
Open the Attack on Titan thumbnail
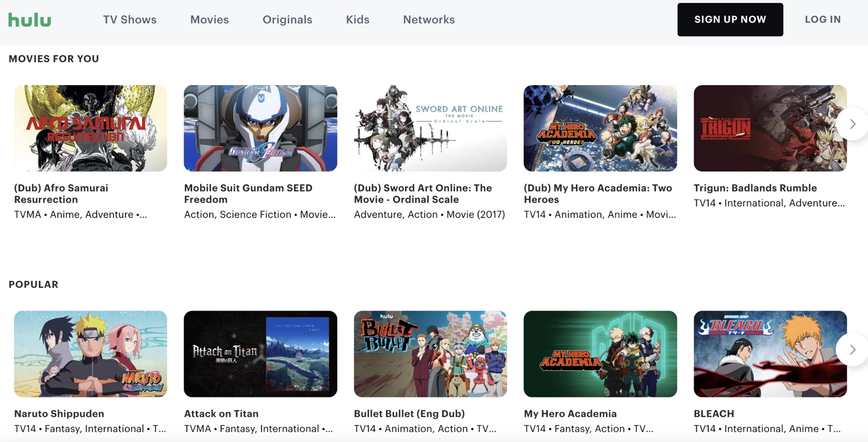pyautogui.click(x=260, y=354)
